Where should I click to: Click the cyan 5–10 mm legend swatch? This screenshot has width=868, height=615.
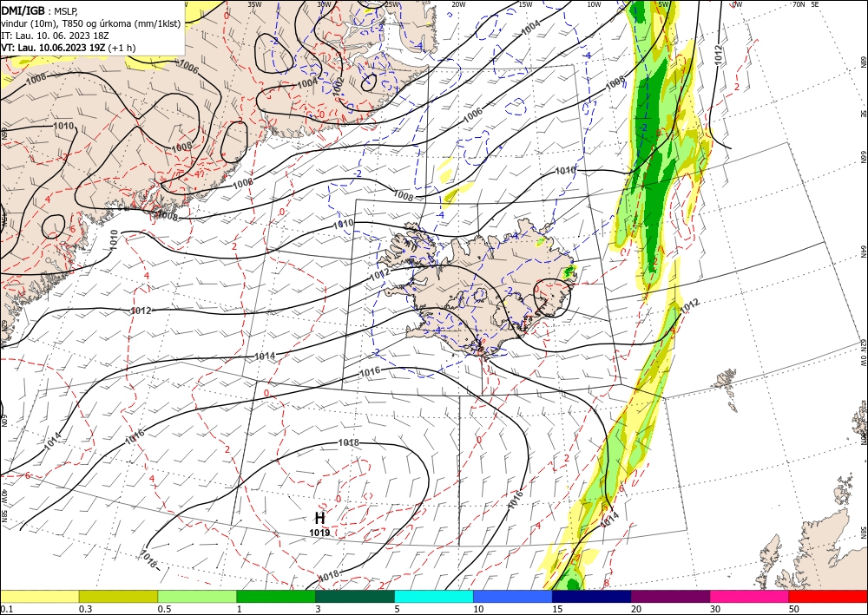[x=434, y=596]
